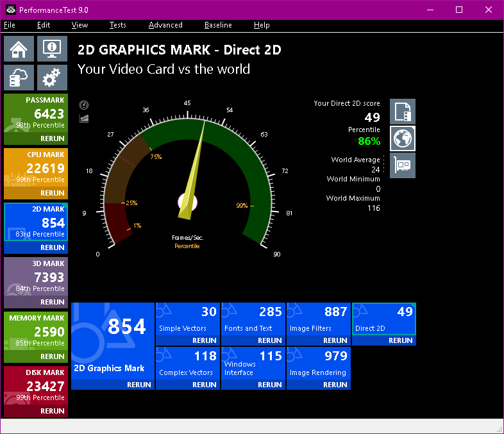Select the PassMark 6423 score tile
The height and width of the screenshot is (434, 504).
(36, 113)
